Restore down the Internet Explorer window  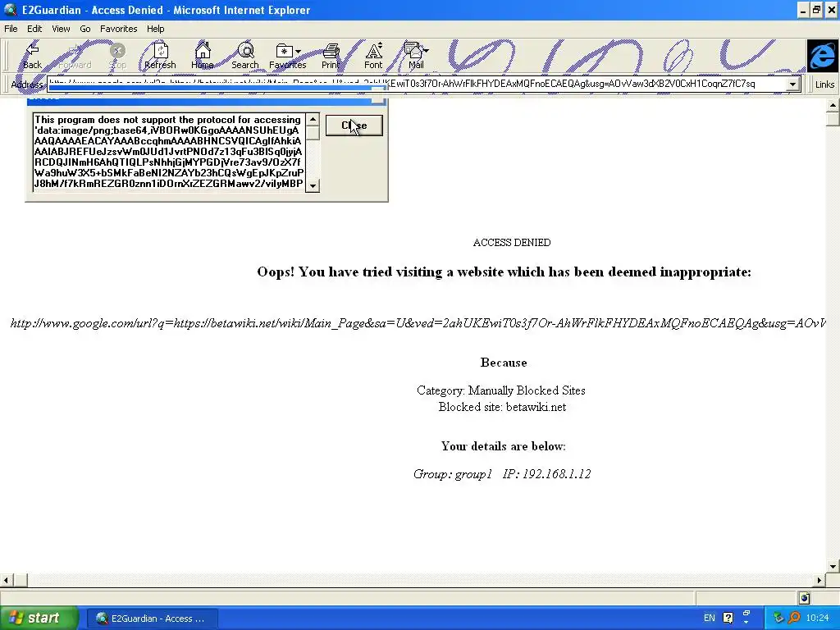click(816, 10)
